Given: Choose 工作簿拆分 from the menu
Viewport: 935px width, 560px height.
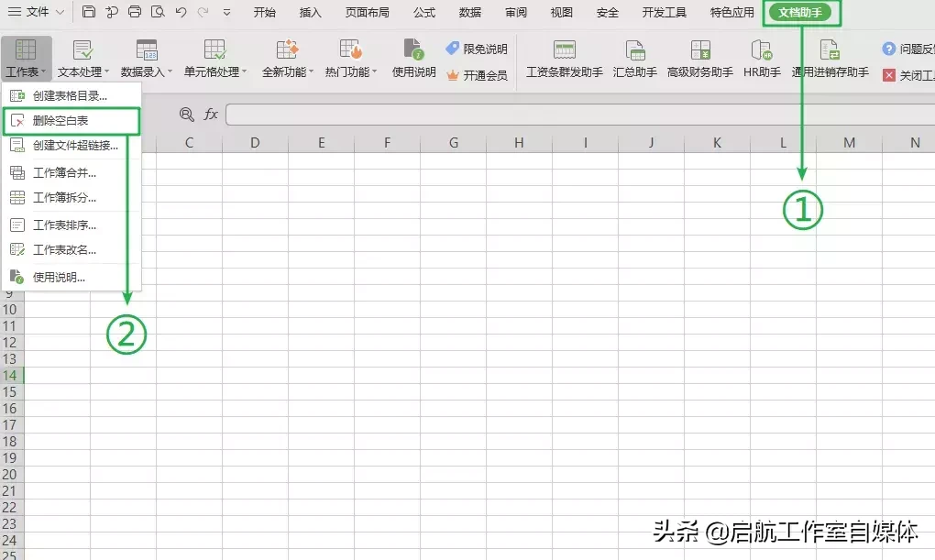Looking at the screenshot, I should pos(71,197).
